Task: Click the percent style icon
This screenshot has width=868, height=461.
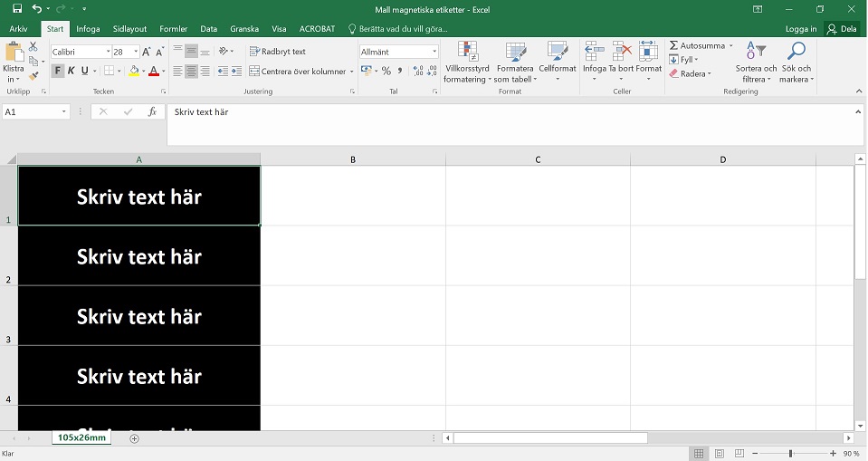Action: coord(386,71)
